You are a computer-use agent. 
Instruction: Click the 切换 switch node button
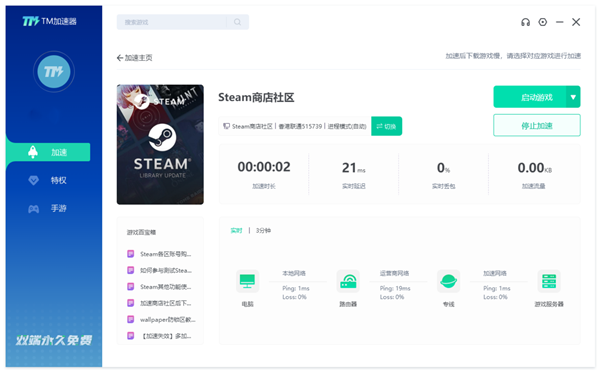click(x=386, y=126)
